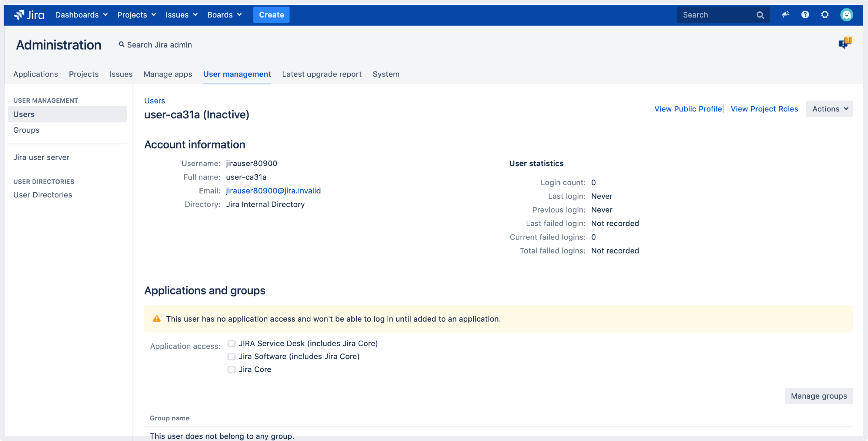This screenshot has height=441, width=868.
Task: Open the System admin tab
Action: [x=386, y=74]
